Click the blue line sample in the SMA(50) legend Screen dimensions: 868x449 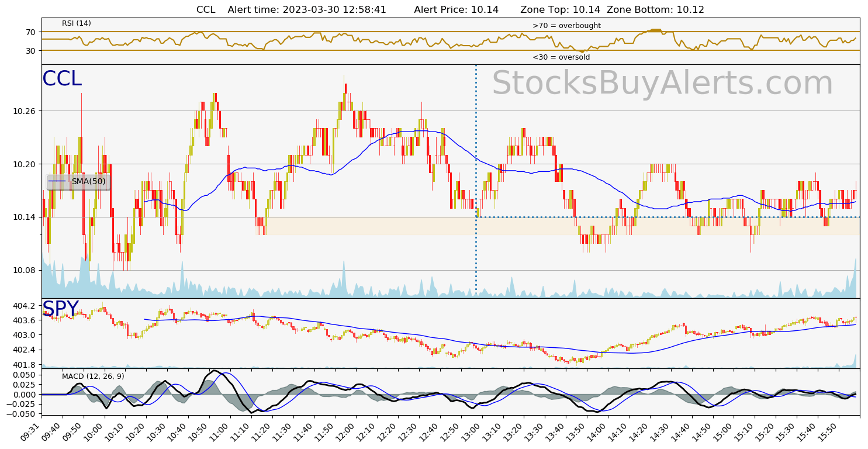coord(57,182)
